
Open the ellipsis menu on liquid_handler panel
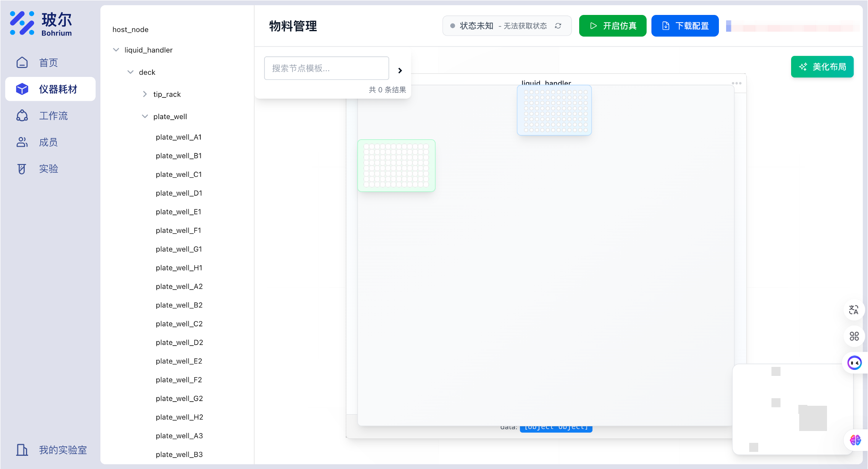pyautogui.click(x=736, y=83)
